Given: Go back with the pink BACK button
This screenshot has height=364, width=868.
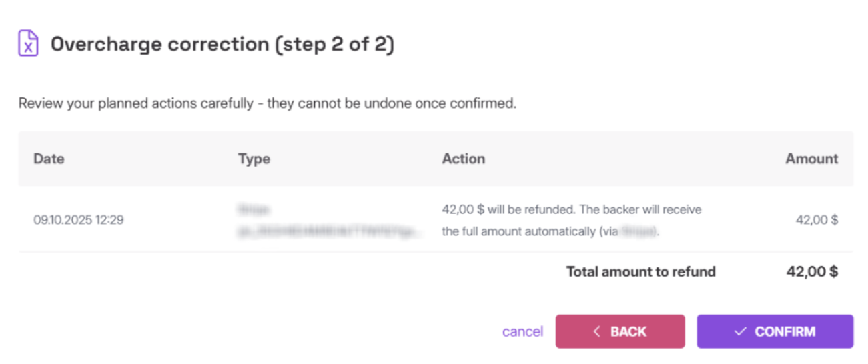Looking at the screenshot, I should (620, 331).
